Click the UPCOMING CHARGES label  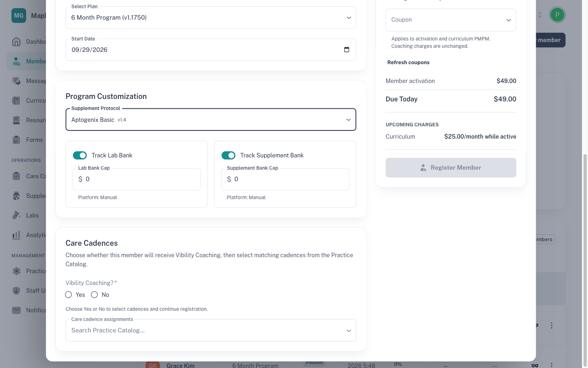[x=412, y=125]
